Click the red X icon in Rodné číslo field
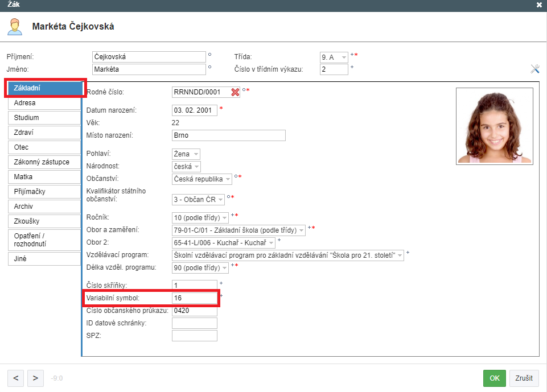 (x=235, y=92)
